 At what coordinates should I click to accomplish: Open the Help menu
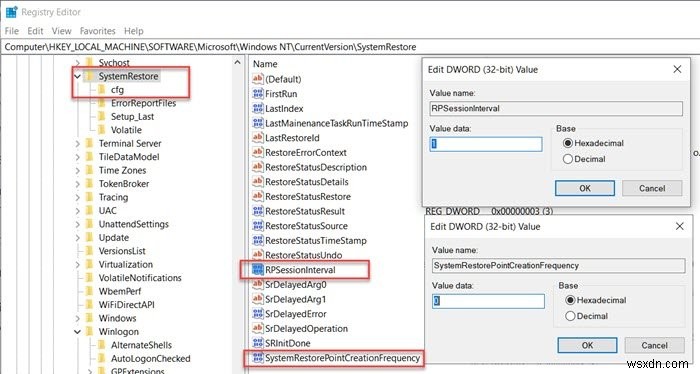click(133, 31)
